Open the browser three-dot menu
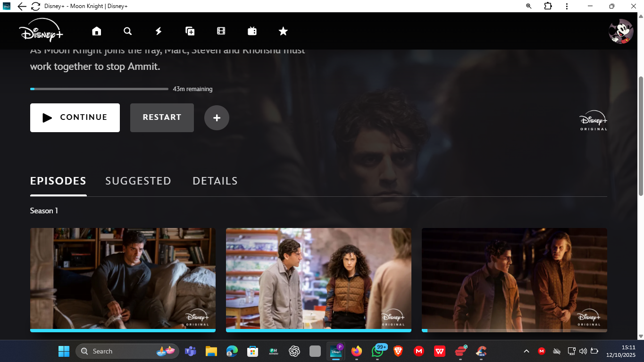The height and width of the screenshot is (362, 644). click(567, 6)
